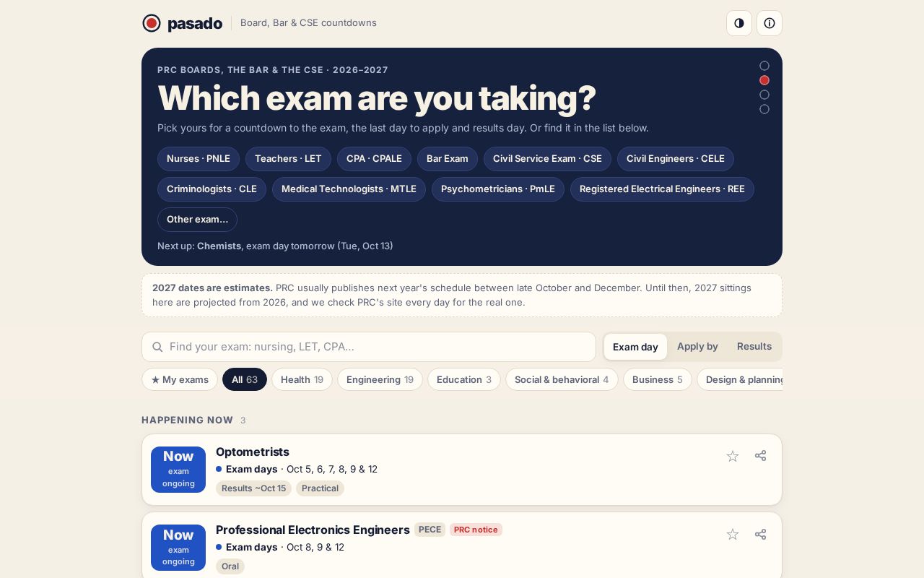This screenshot has height=578, width=924.
Task: Switch to the Apply by view
Action: pyautogui.click(x=697, y=347)
